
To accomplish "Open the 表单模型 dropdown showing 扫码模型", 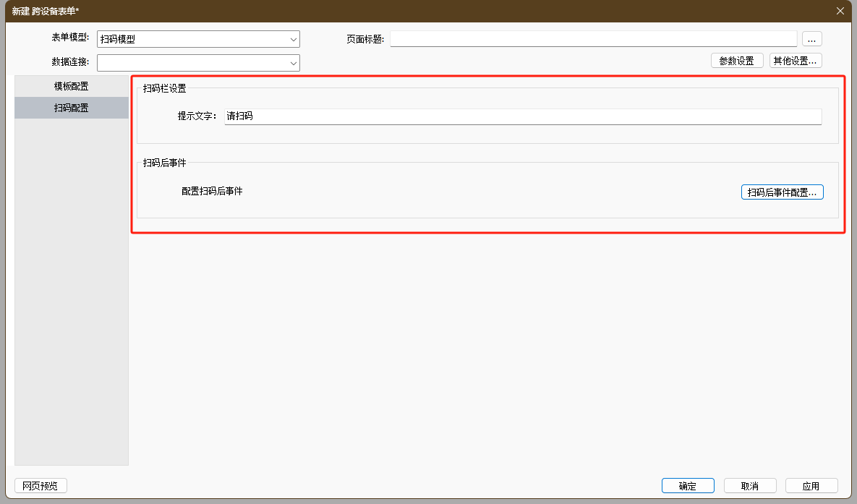I will coord(198,39).
